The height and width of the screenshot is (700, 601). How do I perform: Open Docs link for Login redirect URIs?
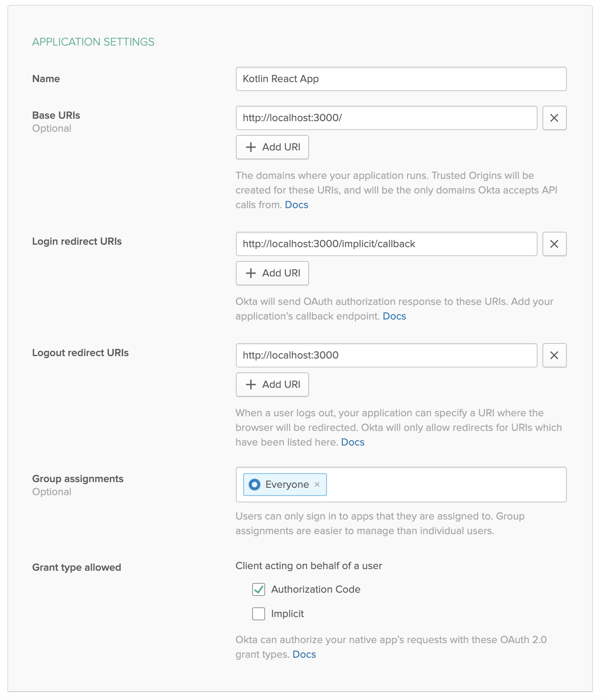tap(394, 316)
